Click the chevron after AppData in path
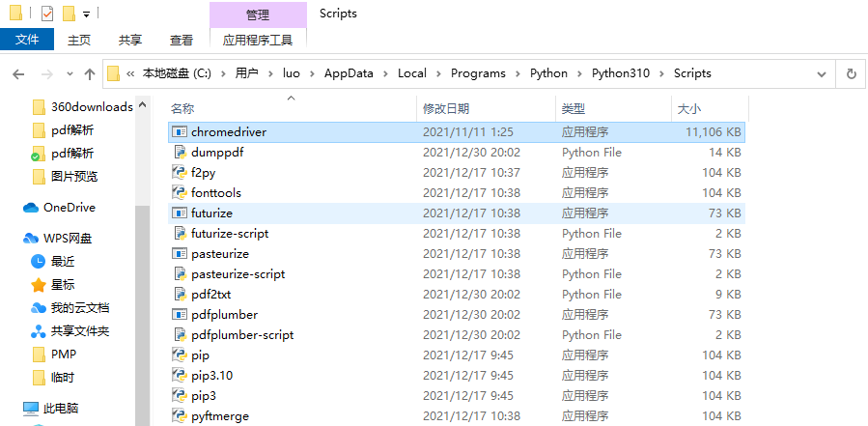The width and height of the screenshot is (868, 426). pos(385,73)
